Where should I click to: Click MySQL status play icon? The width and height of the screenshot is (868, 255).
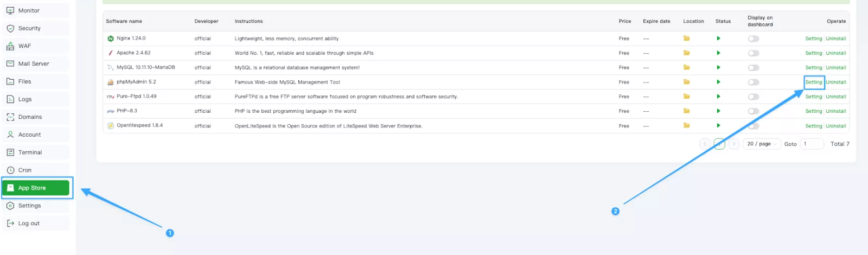click(718, 67)
